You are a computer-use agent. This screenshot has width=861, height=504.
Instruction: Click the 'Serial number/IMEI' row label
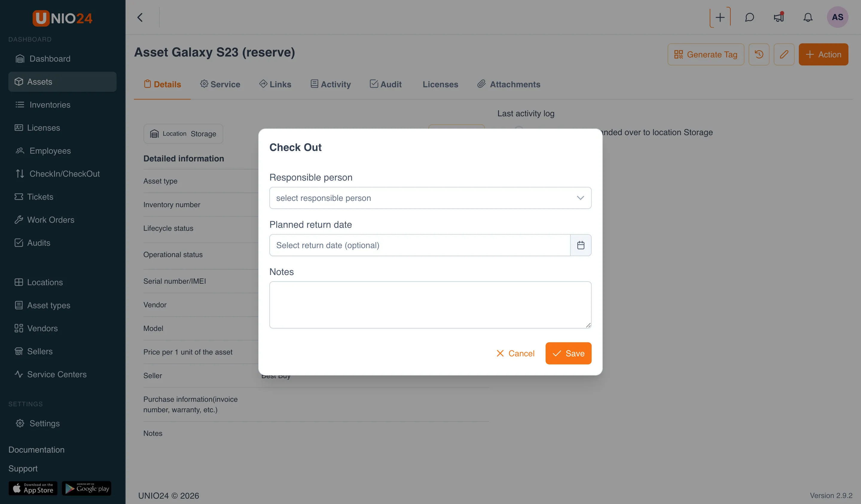coord(175,281)
